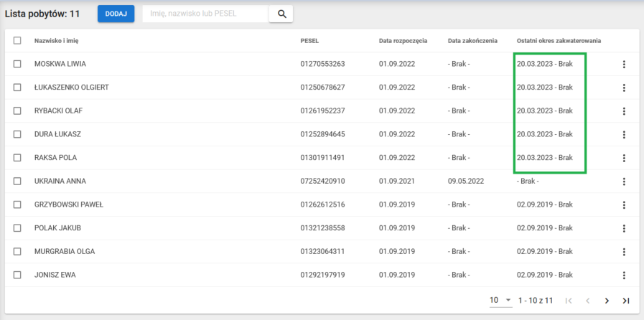This screenshot has height=320, width=644.
Task: Toggle the select-all checkbox in header
Action: point(17,41)
